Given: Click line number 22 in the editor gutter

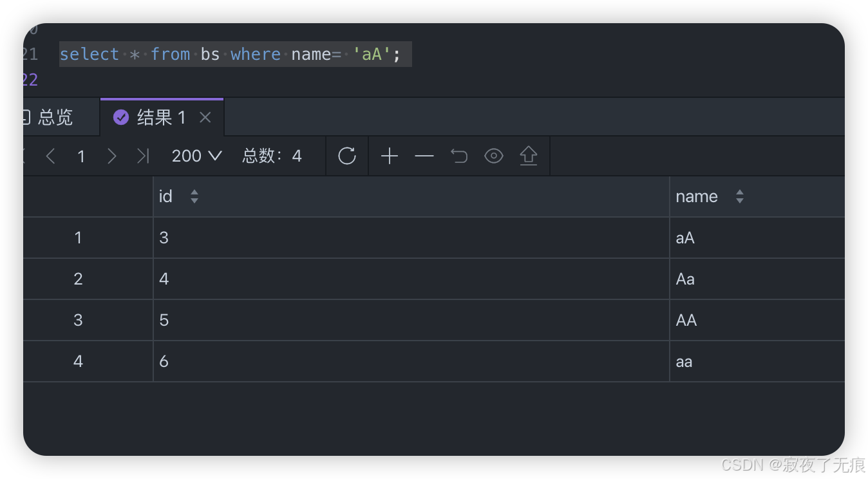Looking at the screenshot, I should 30,80.
